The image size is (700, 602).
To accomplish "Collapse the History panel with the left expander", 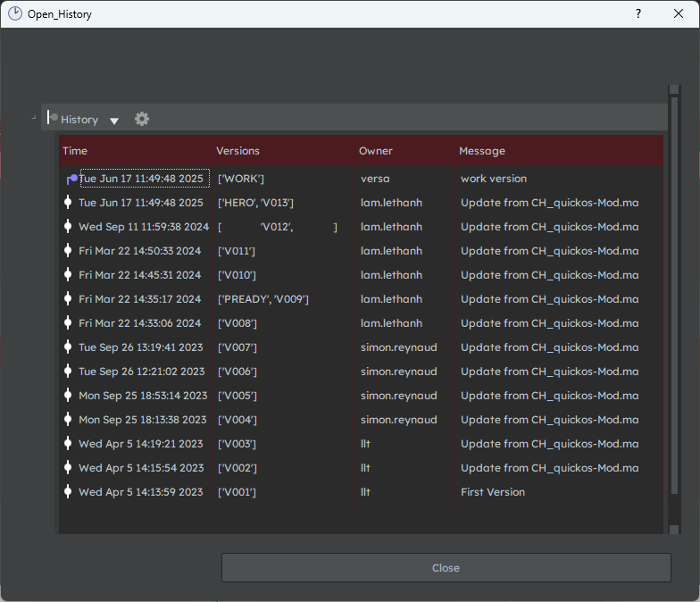I will pyautogui.click(x=34, y=118).
